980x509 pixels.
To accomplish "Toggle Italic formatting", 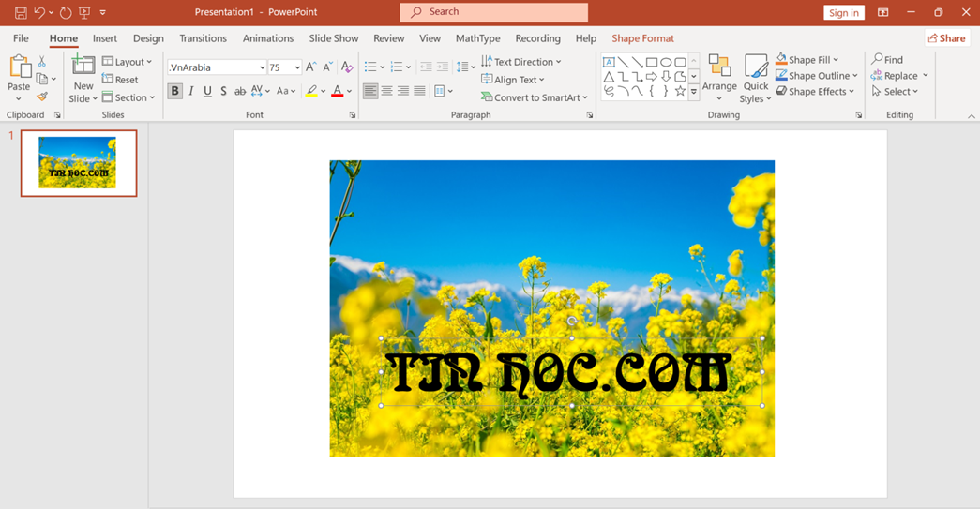I will [191, 91].
